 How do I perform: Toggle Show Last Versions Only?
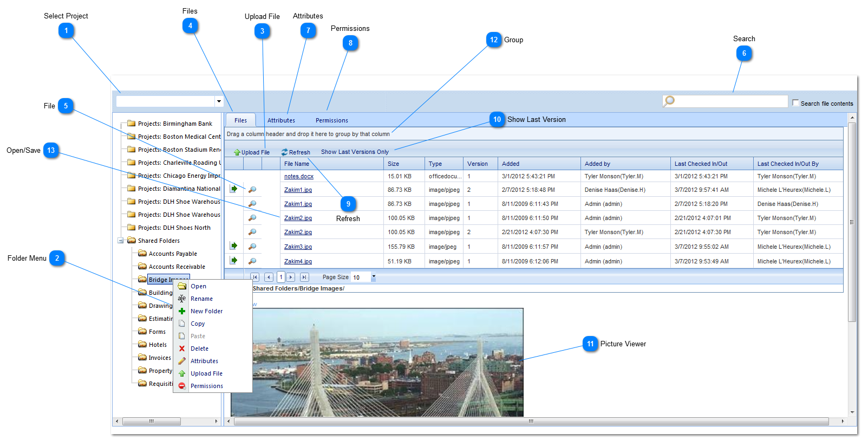click(355, 152)
